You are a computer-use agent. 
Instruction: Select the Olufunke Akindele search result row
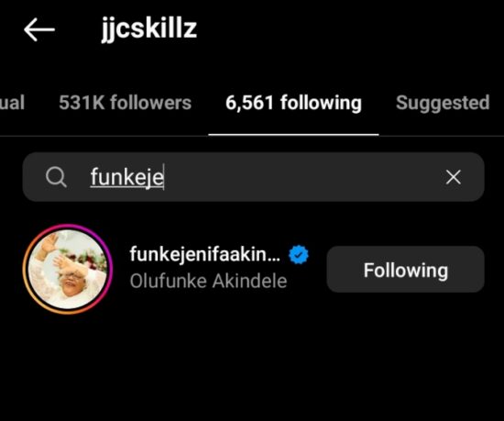click(254, 269)
